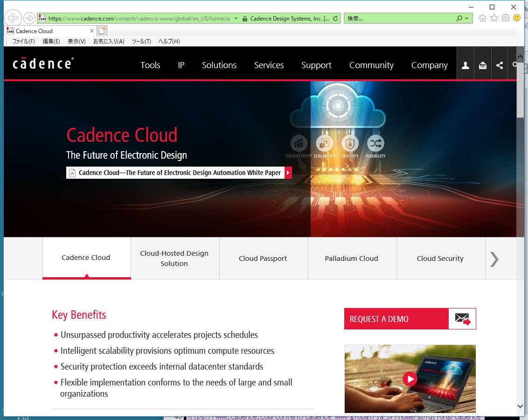Open the ツール(T) menu
Viewport: 528px width, 420px height.
[141, 42]
